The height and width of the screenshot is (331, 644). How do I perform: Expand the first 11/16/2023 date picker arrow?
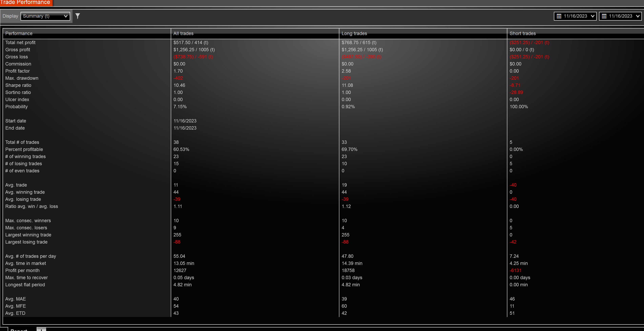coord(592,16)
